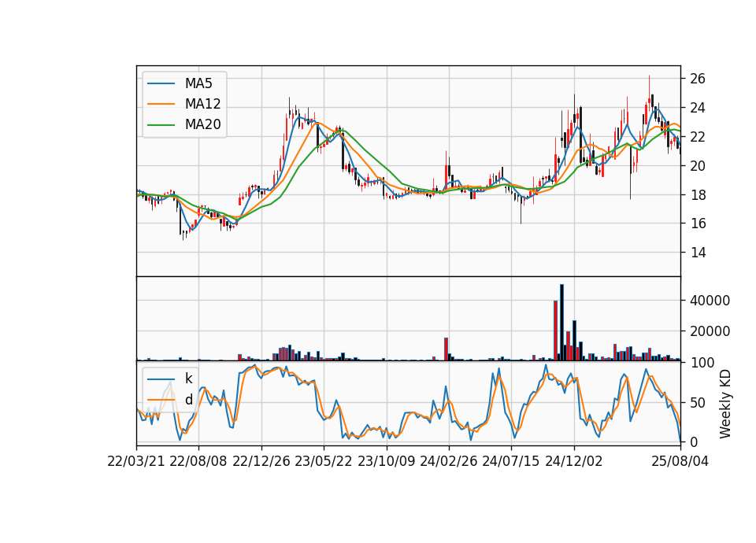
Task: Click the tall red volume bar near 24/02/26
Action: pyautogui.click(x=446, y=349)
